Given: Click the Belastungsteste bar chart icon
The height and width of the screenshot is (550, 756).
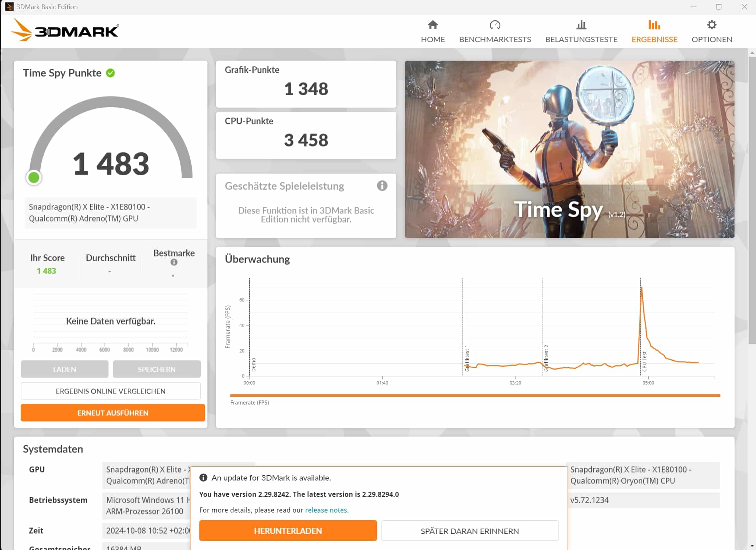Looking at the screenshot, I should point(581,25).
